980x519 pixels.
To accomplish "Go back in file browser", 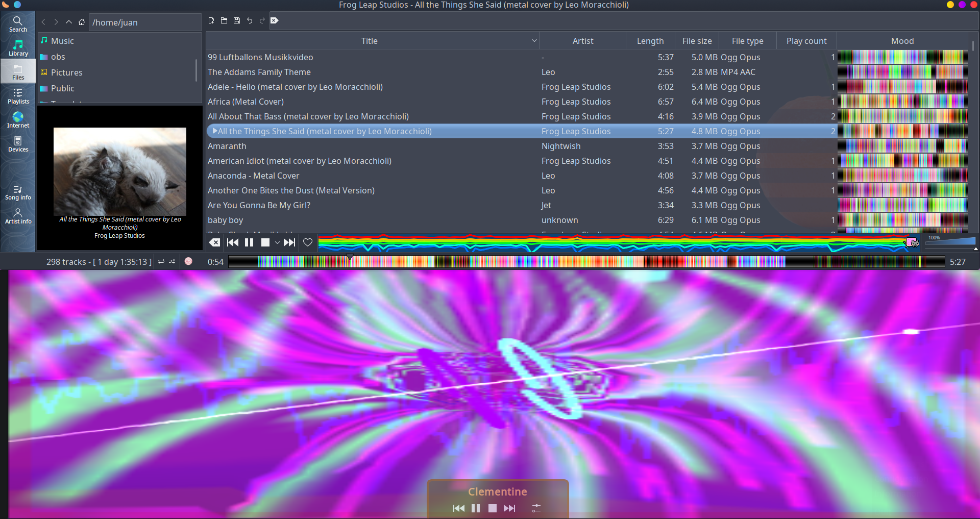I will point(43,22).
